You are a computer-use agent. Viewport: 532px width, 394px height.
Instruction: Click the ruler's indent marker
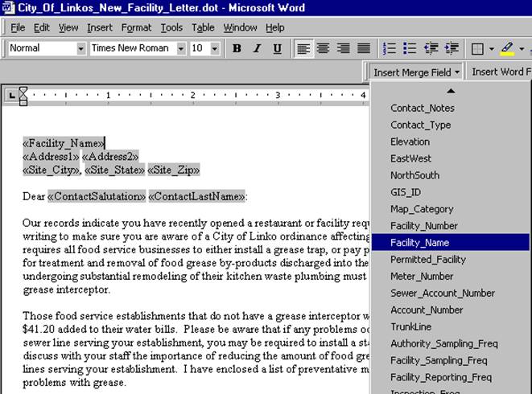(x=23, y=96)
